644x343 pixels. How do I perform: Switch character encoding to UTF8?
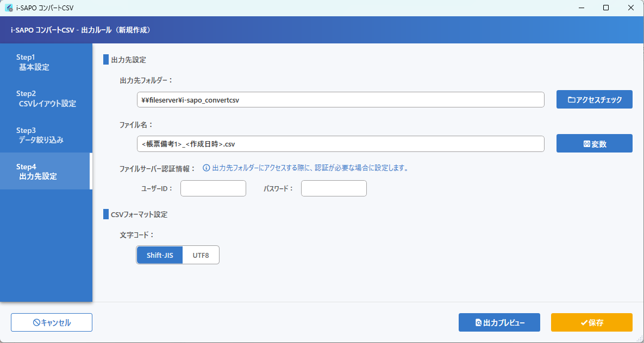click(201, 255)
